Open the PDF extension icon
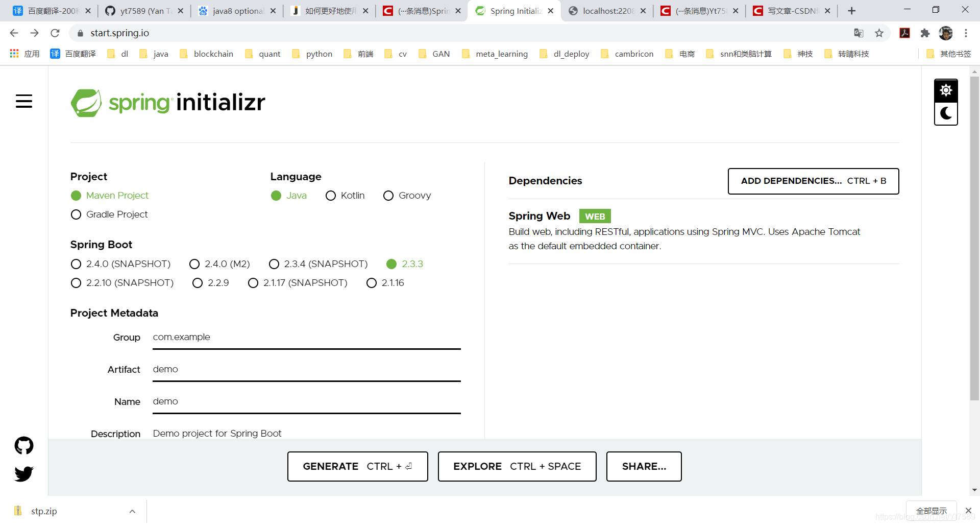Image resolution: width=980 pixels, height=526 pixels. (x=904, y=33)
